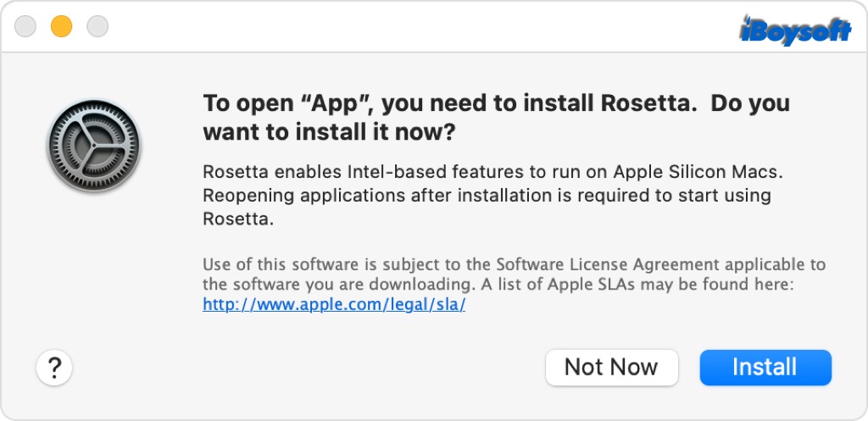The image size is (868, 421).
Task: Click the grayed-out zoom window button
Action: (98, 27)
